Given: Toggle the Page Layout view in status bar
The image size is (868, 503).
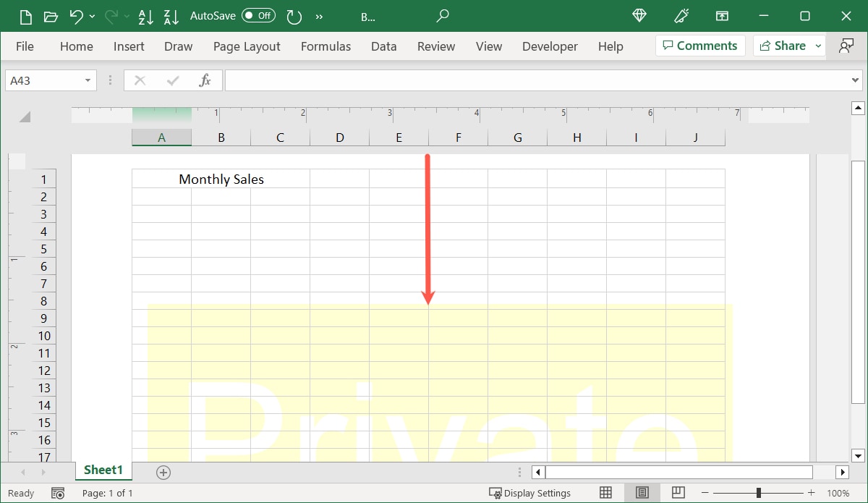Looking at the screenshot, I should coord(642,493).
